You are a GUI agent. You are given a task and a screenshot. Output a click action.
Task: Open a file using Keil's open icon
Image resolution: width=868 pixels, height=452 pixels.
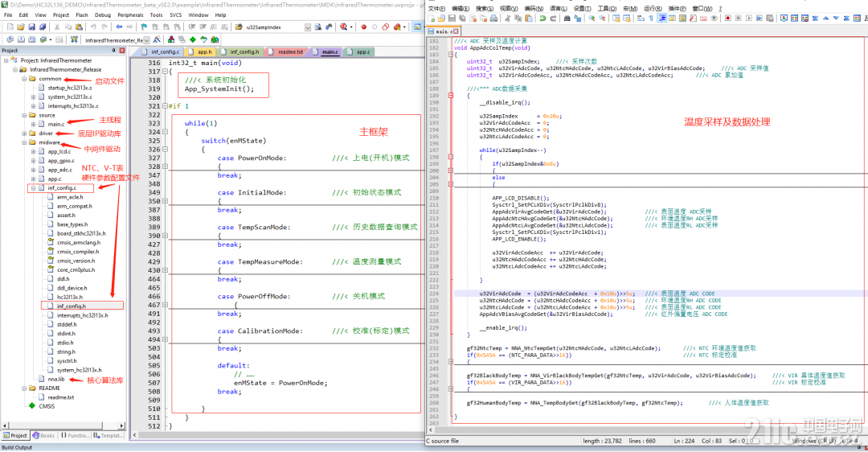coord(20,27)
